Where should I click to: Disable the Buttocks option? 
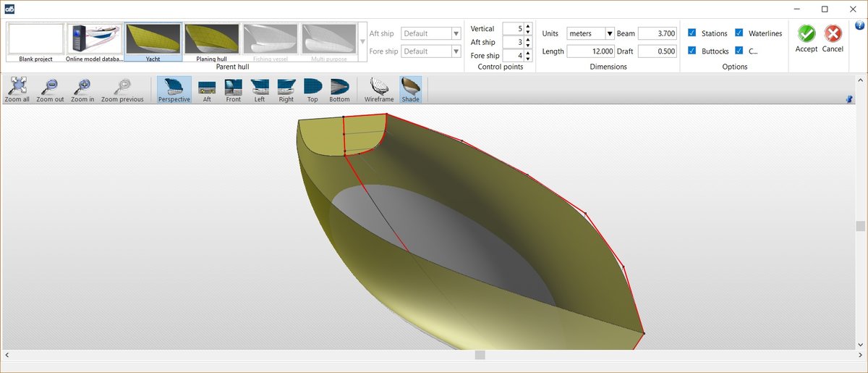[692, 51]
